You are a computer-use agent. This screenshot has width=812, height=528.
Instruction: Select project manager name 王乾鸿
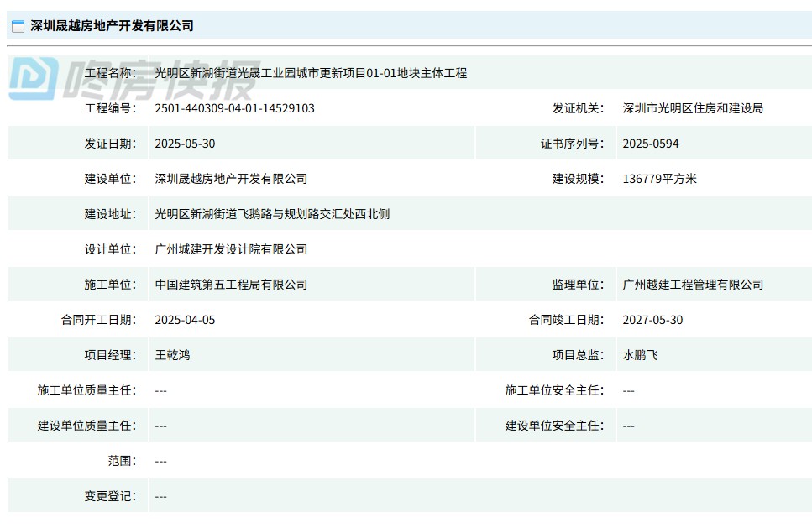point(172,355)
